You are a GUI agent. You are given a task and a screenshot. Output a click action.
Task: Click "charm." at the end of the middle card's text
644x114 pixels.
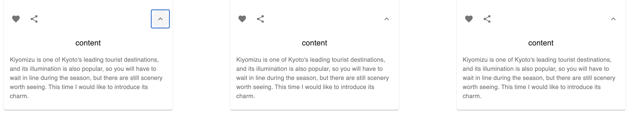coord(245,96)
